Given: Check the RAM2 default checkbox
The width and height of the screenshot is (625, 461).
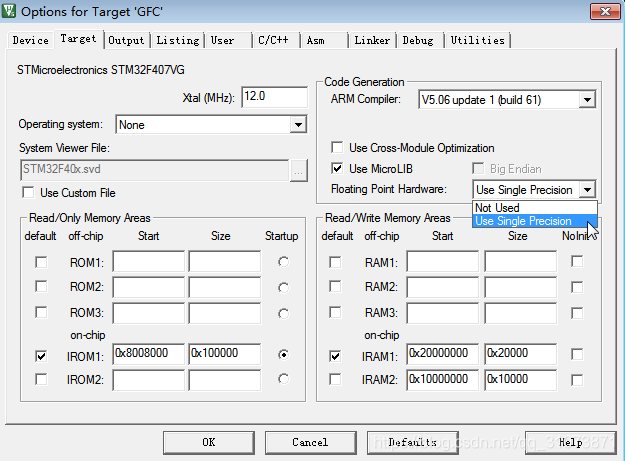Looking at the screenshot, I should click(x=335, y=286).
